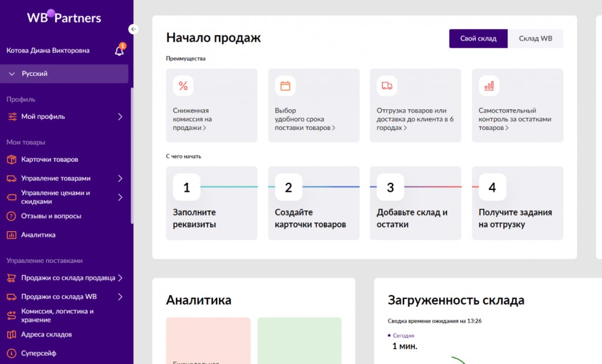Open Самостоятельный контроль за остатками товаров link
The image size is (602, 364).
(515, 119)
